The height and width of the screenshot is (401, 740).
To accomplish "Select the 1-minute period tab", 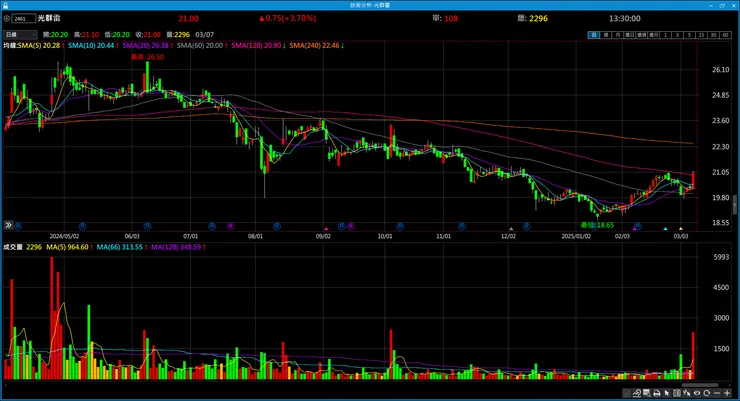I will [x=665, y=35].
